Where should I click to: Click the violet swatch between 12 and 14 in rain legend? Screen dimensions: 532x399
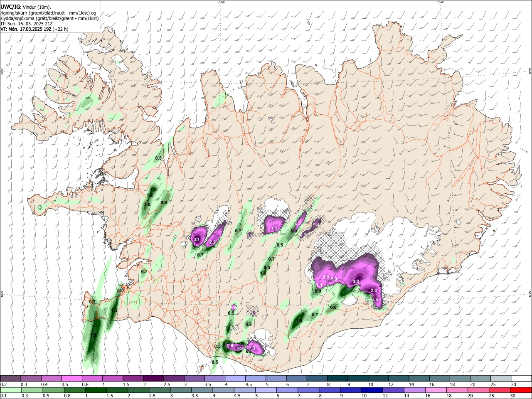click(393, 390)
